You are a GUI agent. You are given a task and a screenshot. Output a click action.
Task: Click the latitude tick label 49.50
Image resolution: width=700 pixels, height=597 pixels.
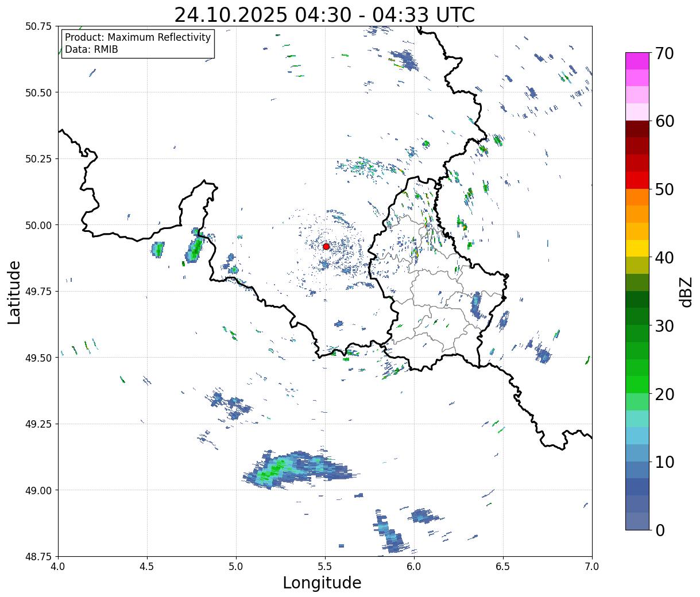tap(38, 358)
